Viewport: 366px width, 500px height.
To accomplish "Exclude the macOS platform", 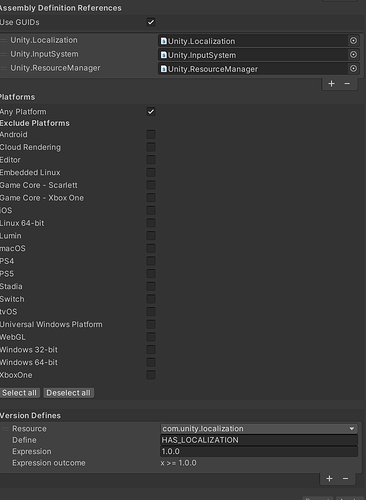I will pyautogui.click(x=151, y=248).
